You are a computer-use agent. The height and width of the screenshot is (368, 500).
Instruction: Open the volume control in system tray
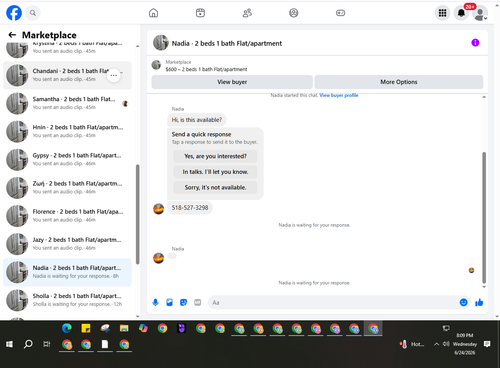[x=446, y=344]
